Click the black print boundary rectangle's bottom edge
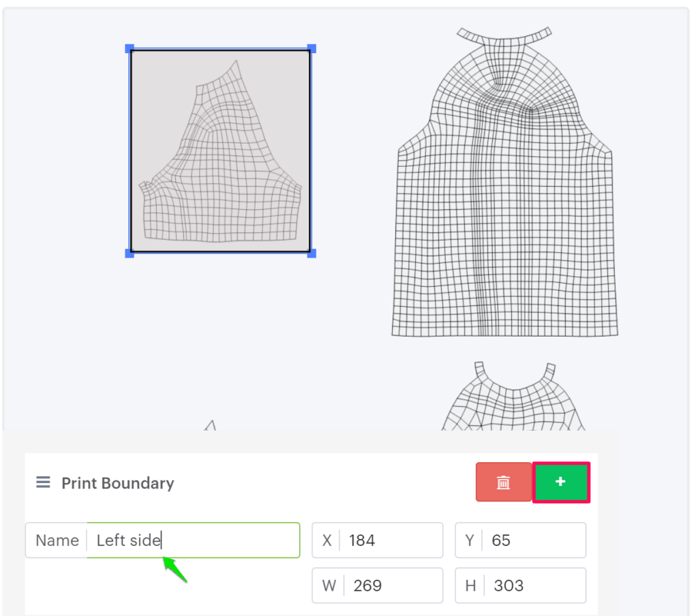 220,251
